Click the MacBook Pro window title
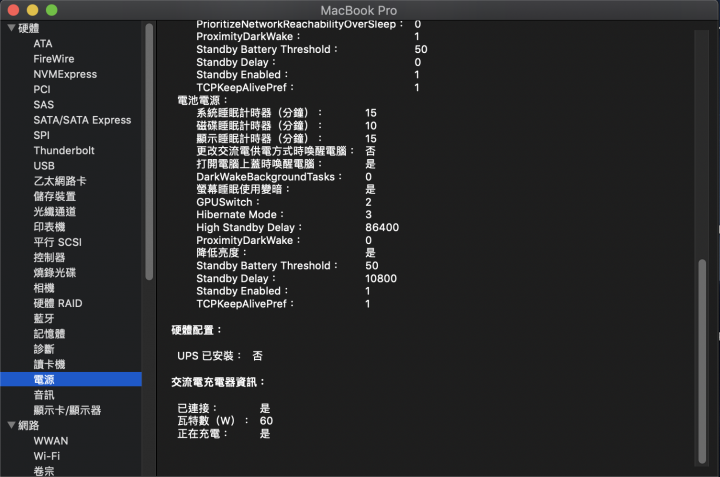Viewport: 720px width, 477px height. (x=359, y=10)
